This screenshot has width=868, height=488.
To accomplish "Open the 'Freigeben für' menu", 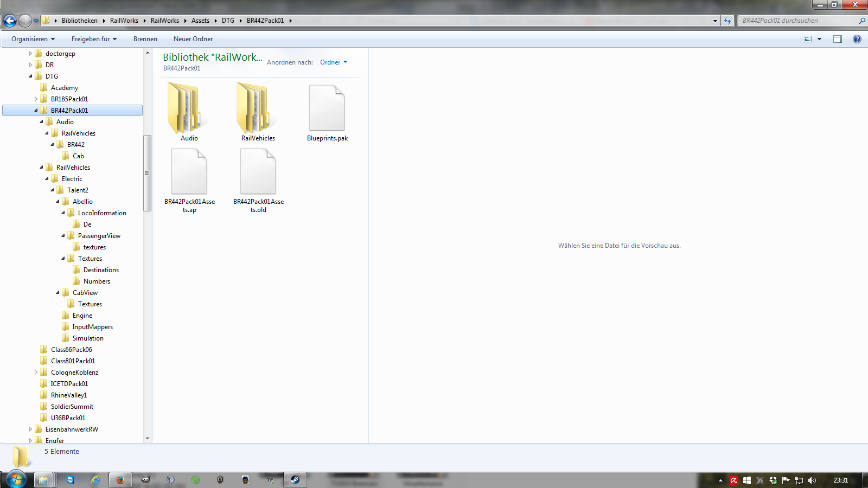I will click(94, 39).
